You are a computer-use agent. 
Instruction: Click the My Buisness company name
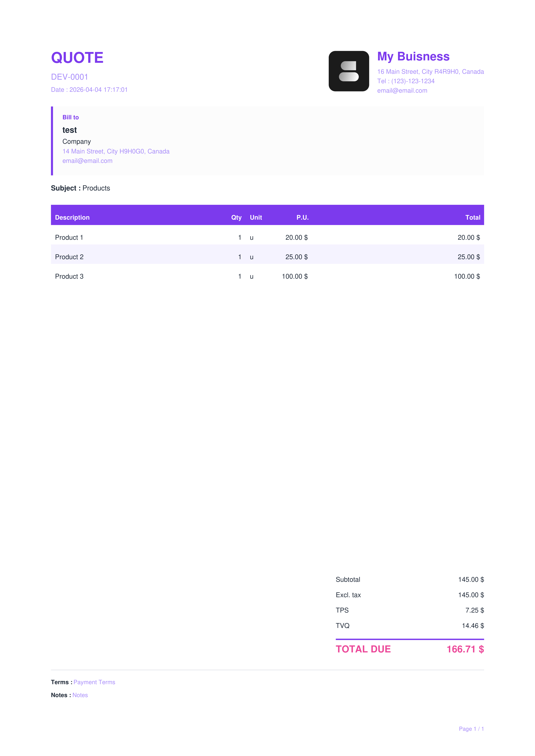413,56
